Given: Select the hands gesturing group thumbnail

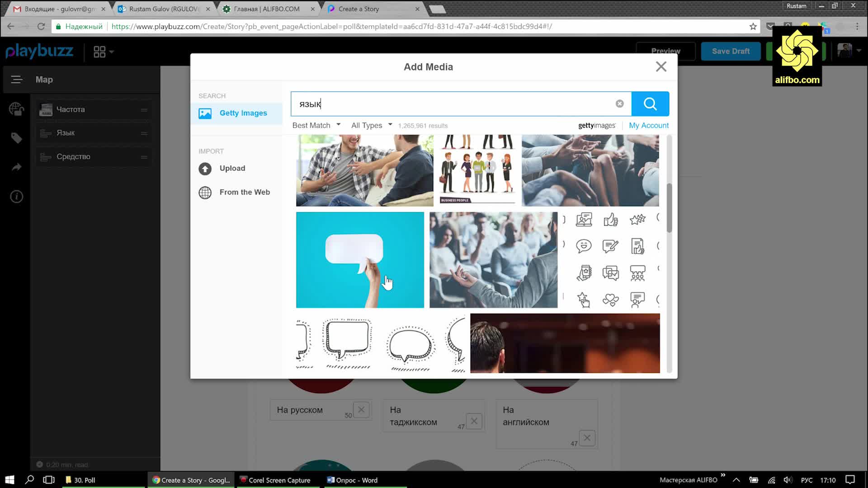Looking at the screenshot, I should pyautogui.click(x=590, y=170).
